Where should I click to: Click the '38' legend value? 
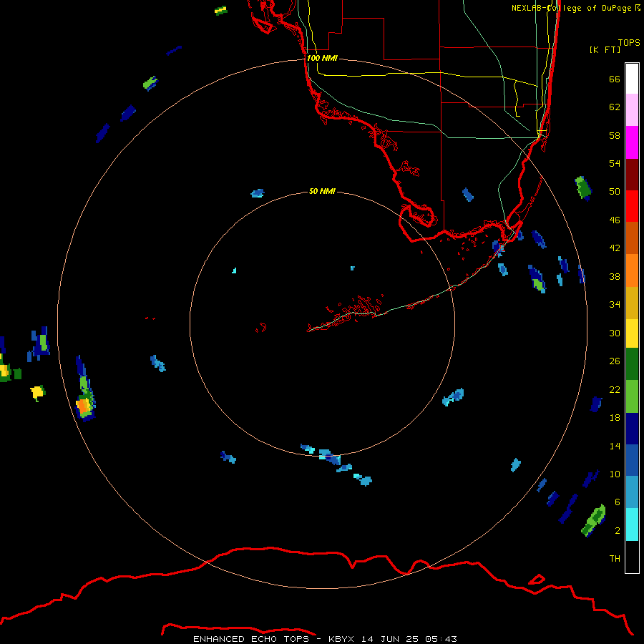coord(615,276)
